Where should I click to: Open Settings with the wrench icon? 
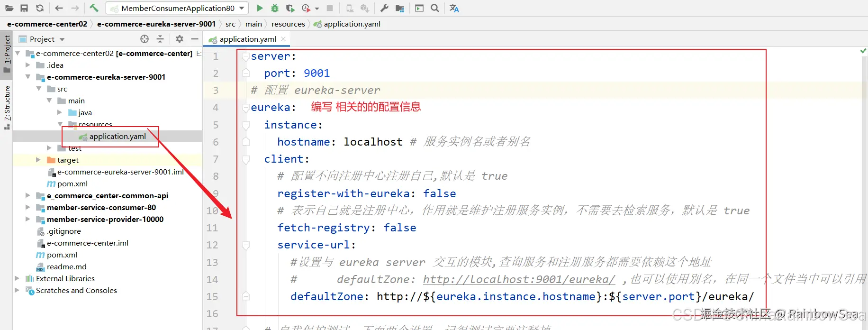384,8
